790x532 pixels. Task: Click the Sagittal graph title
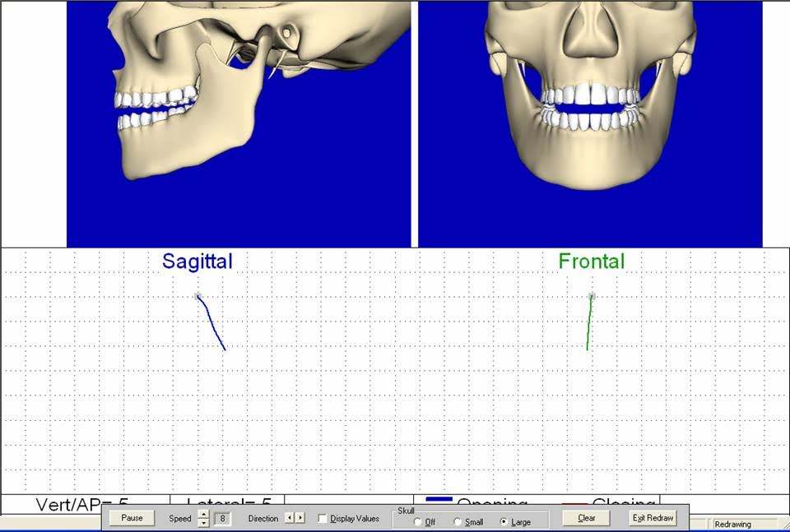(x=197, y=261)
